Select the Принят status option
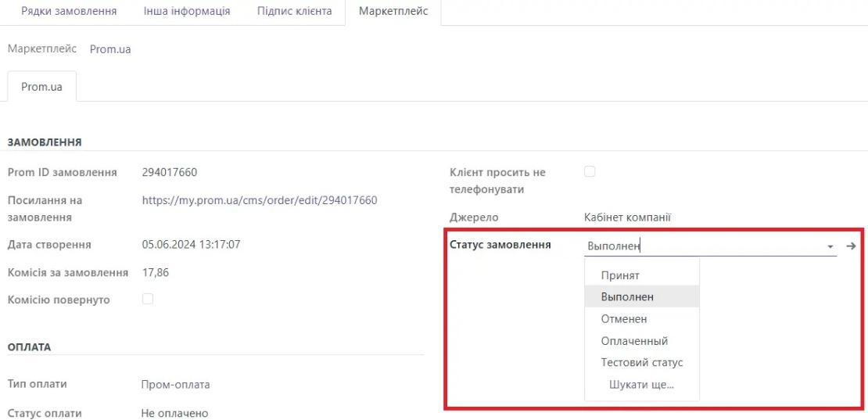Image resolution: width=868 pixels, height=420 pixels. click(x=620, y=275)
